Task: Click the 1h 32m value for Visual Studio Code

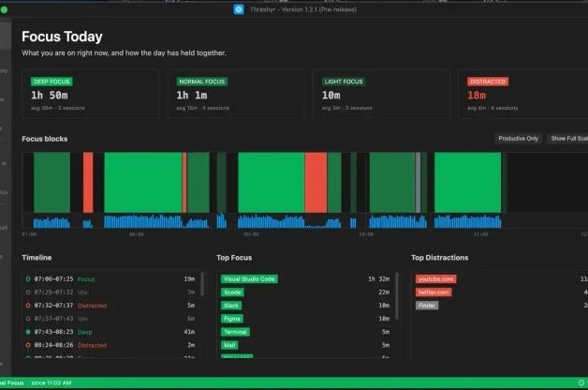Action: coord(379,278)
